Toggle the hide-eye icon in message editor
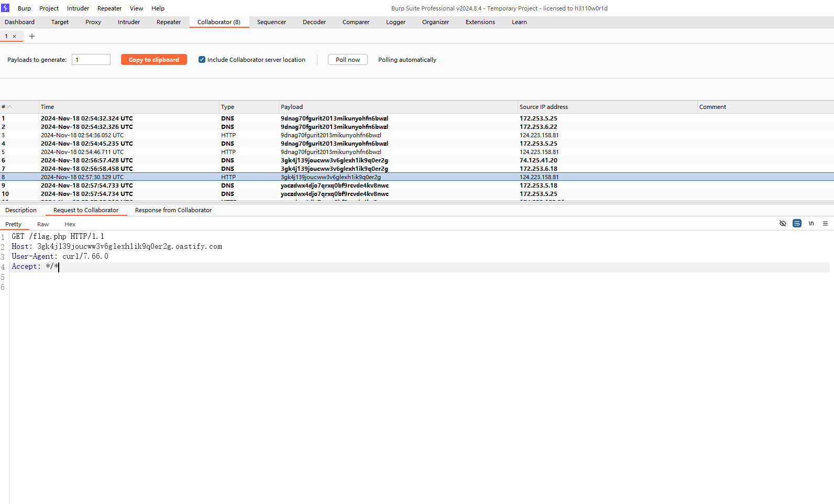834x504 pixels. click(x=783, y=223)
